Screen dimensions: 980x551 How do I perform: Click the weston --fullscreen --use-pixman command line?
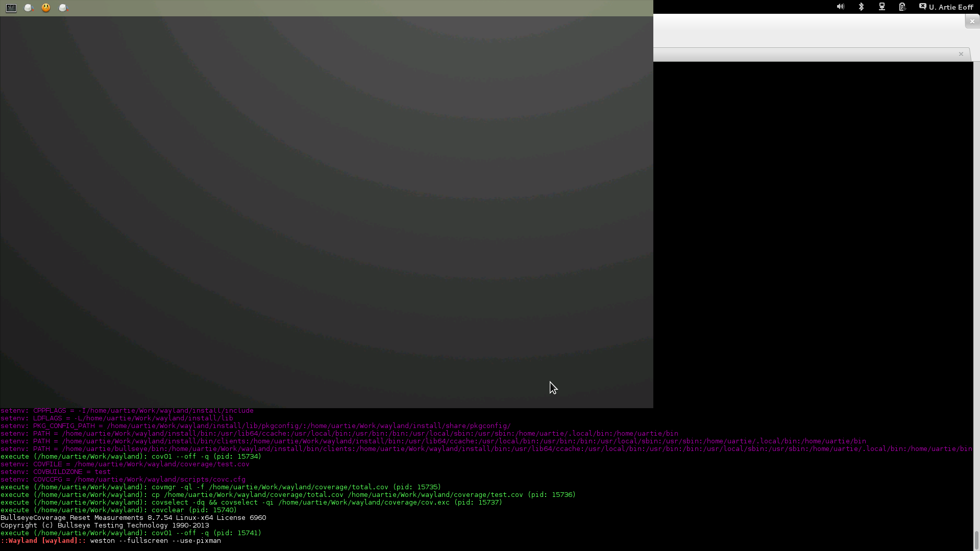click(155, 541)
